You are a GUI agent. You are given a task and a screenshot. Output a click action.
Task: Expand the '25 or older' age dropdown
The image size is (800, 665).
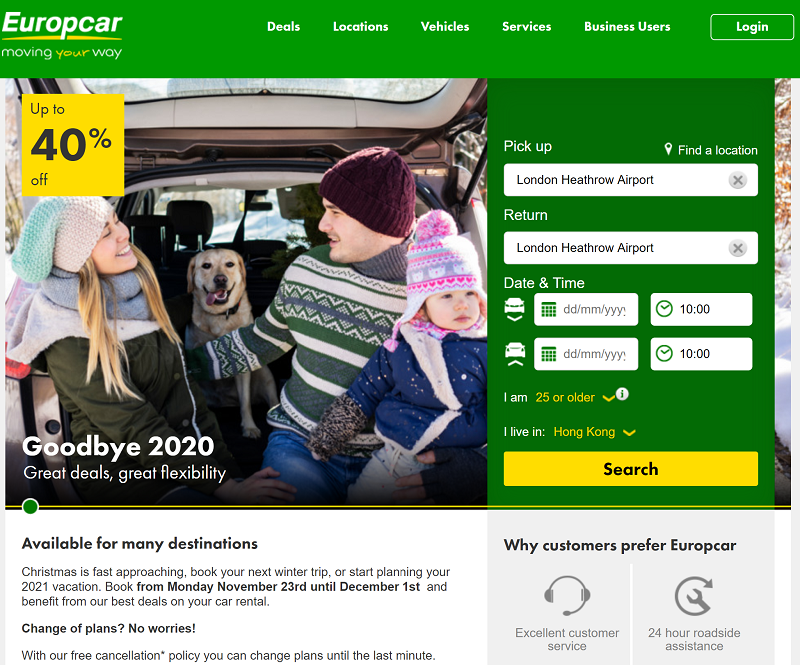coord(574,398)
